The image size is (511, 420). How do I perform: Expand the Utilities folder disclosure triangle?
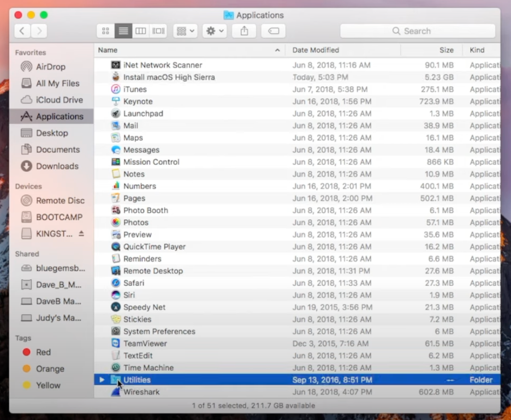tap(102, 380)
